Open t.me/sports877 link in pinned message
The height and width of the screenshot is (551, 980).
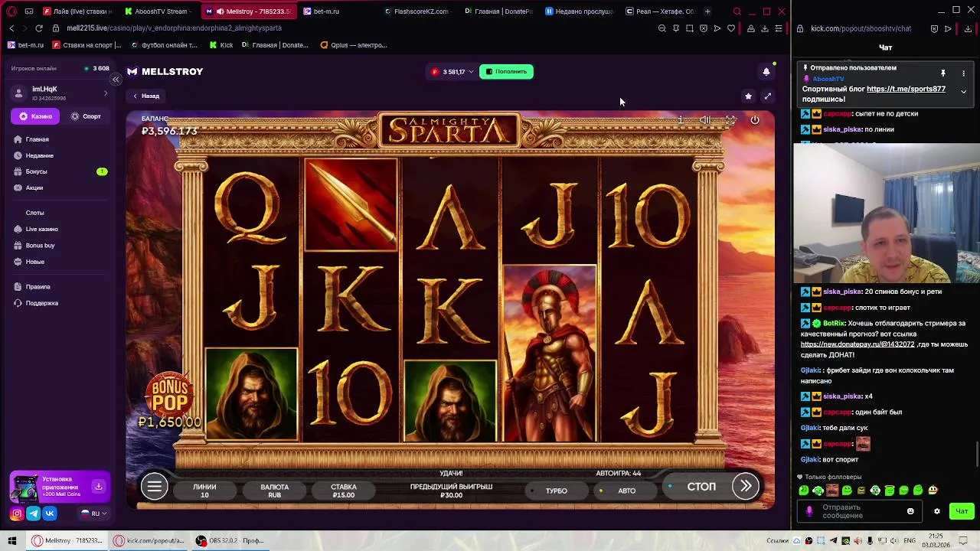906,89
